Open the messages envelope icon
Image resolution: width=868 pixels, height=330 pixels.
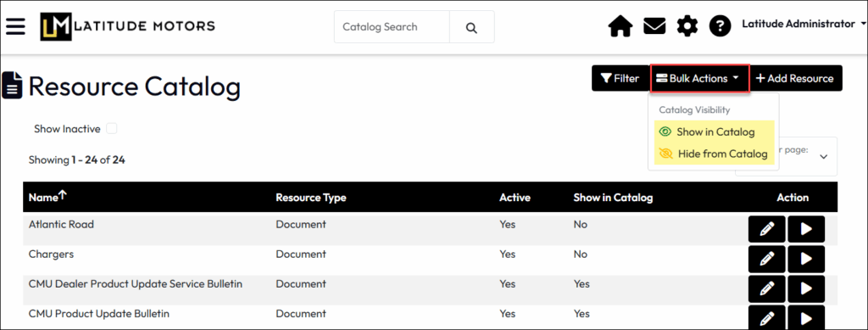click(x=654, y=26)
